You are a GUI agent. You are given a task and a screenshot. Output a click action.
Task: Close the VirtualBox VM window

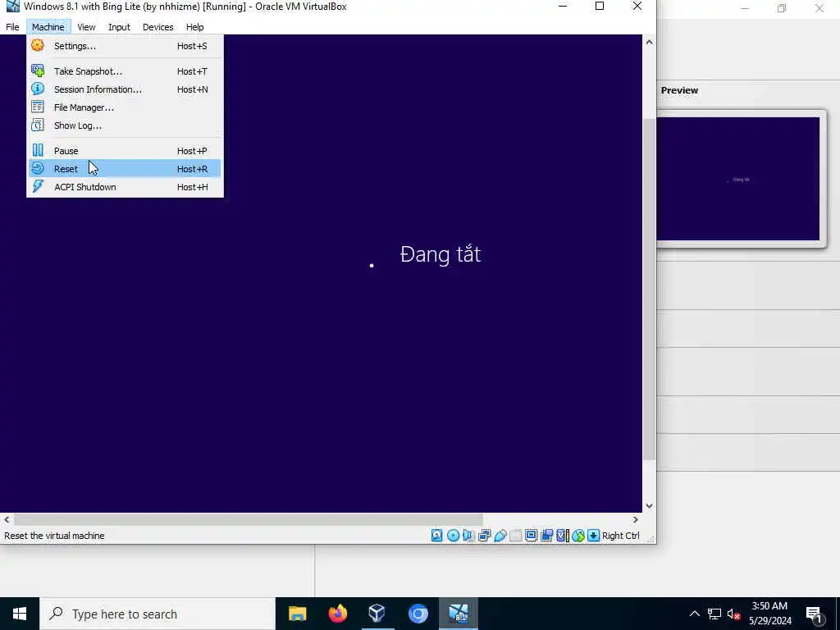(637, 7)
